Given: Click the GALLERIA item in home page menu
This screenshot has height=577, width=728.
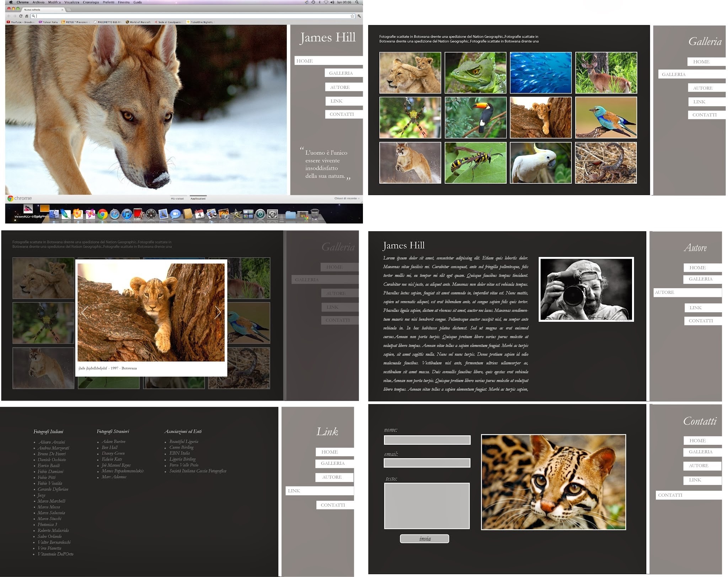Looking at the screenshot, I should (x=341, y=73).
